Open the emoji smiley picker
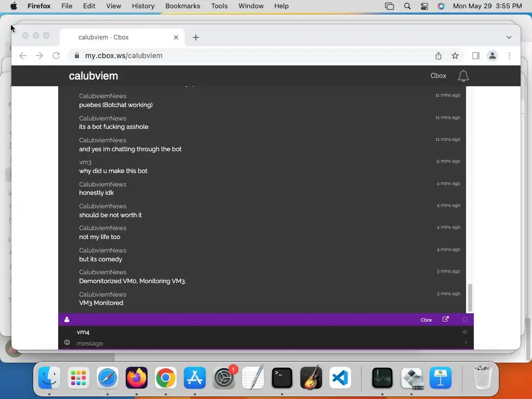Screen dimensions: 532x399 point(67,343)
